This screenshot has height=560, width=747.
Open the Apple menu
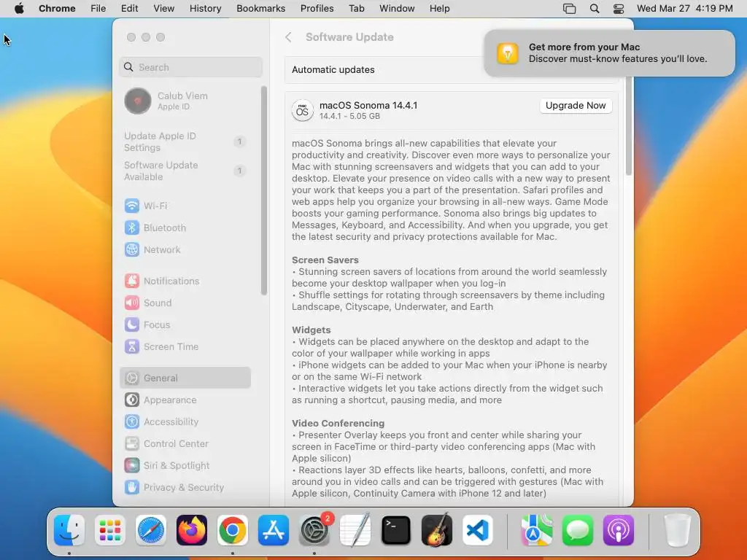19,9
